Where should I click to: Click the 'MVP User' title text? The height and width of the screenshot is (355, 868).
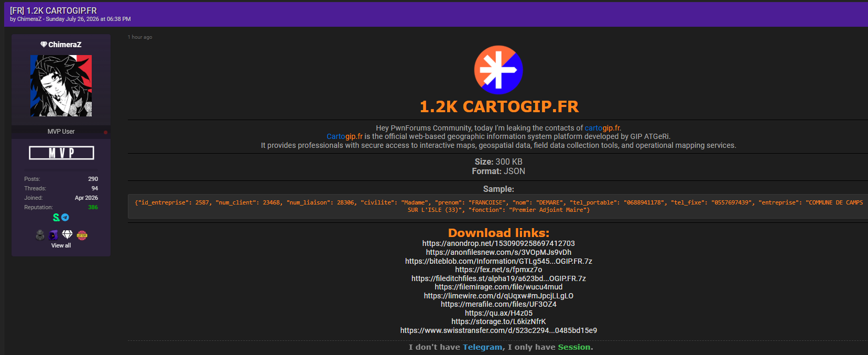pyautogui.click(x=61, y=132)
